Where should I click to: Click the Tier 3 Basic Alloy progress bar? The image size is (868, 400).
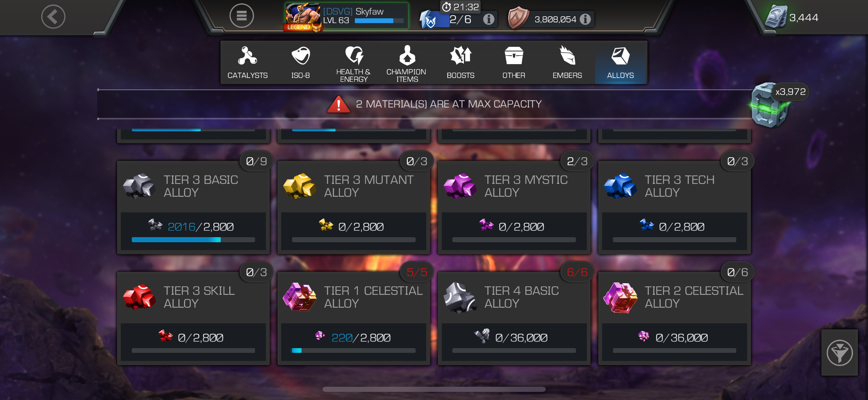pos(193,240)
